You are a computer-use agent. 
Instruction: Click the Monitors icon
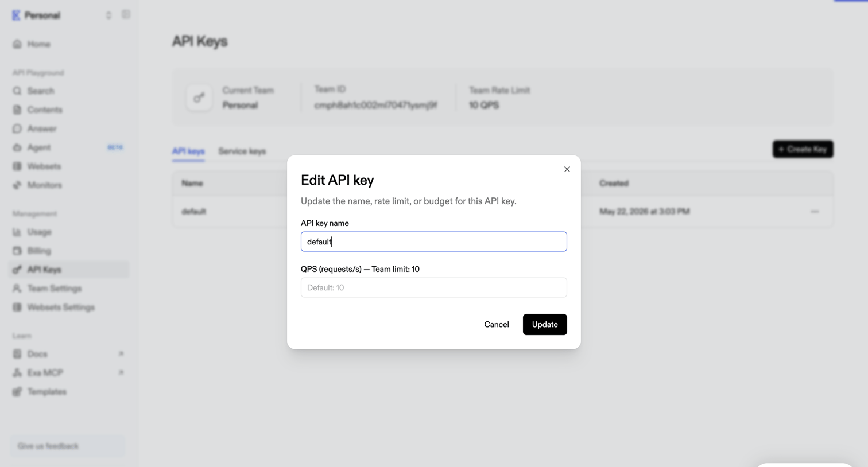coord(17,185)
